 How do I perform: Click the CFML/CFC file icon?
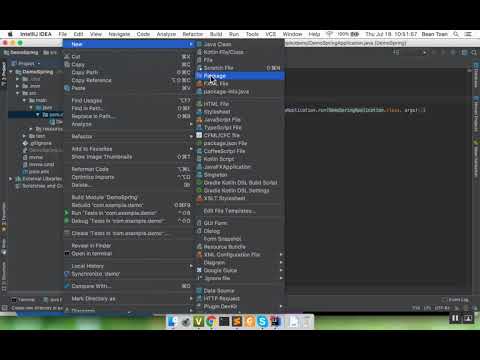point(199,135)
